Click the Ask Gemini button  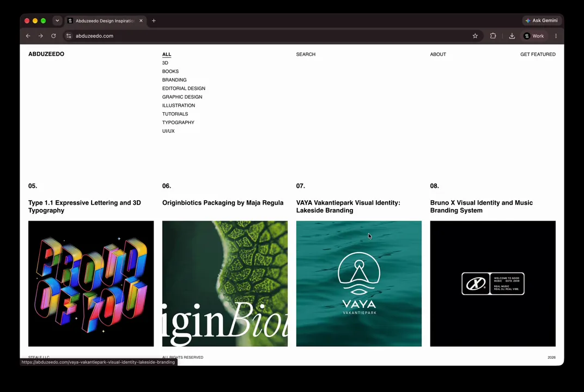pos(542,21)
